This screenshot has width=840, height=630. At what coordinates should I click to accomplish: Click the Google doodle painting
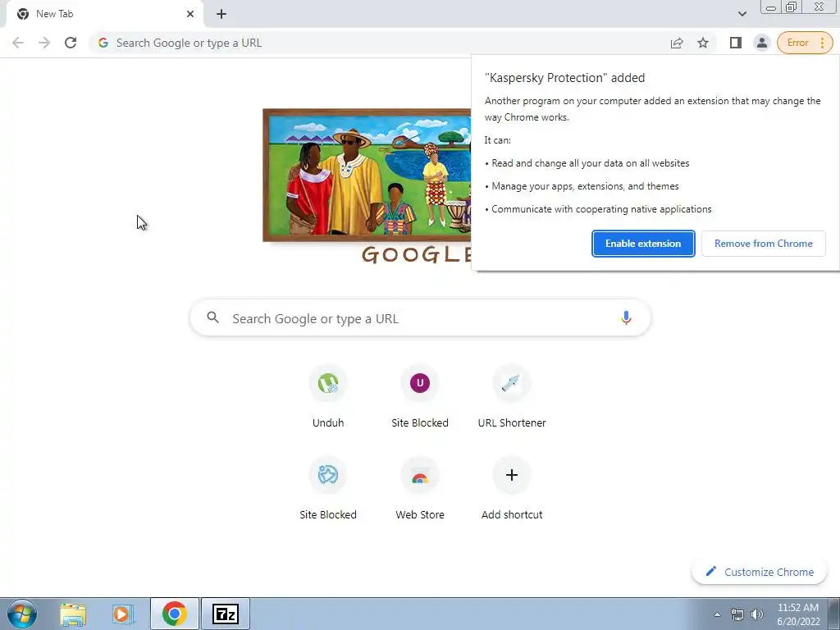(x=367, y=176)
